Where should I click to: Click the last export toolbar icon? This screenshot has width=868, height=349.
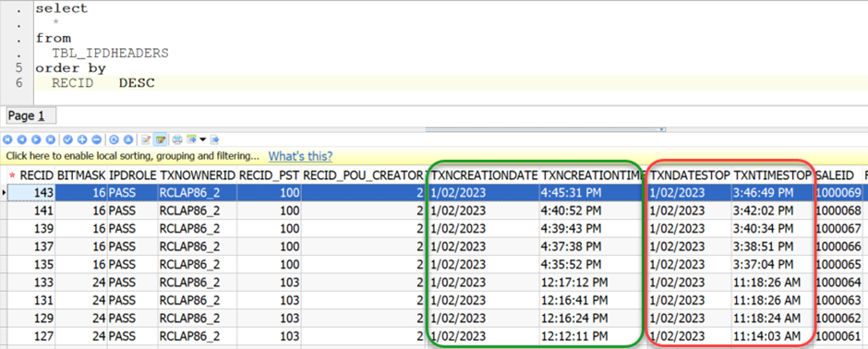point(215,139)
